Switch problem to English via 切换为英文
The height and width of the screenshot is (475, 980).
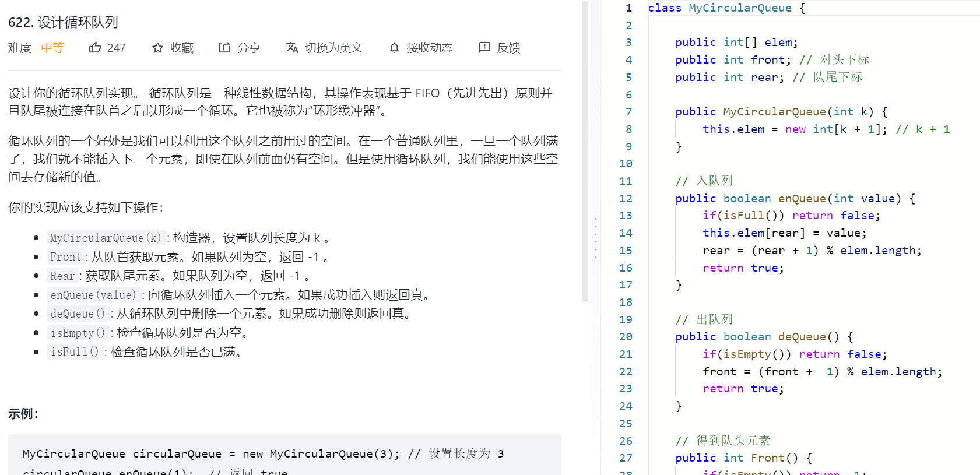click(333, 48)
